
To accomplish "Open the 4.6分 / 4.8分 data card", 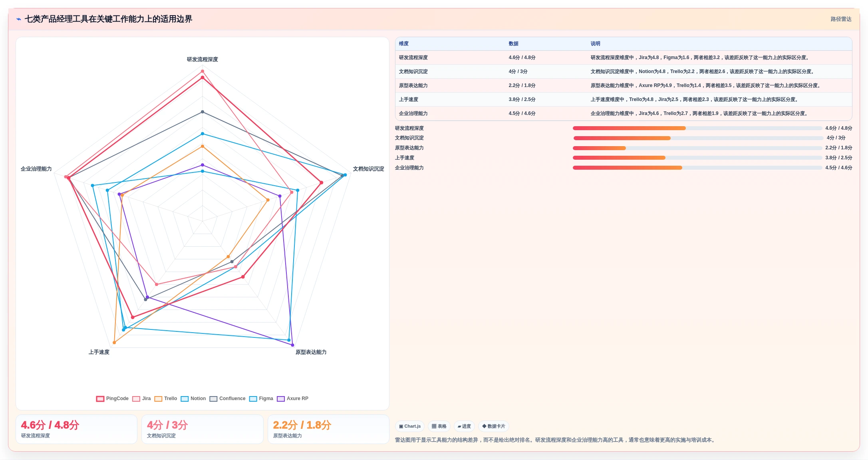I will pyautogui.click(x=76, y=429).
